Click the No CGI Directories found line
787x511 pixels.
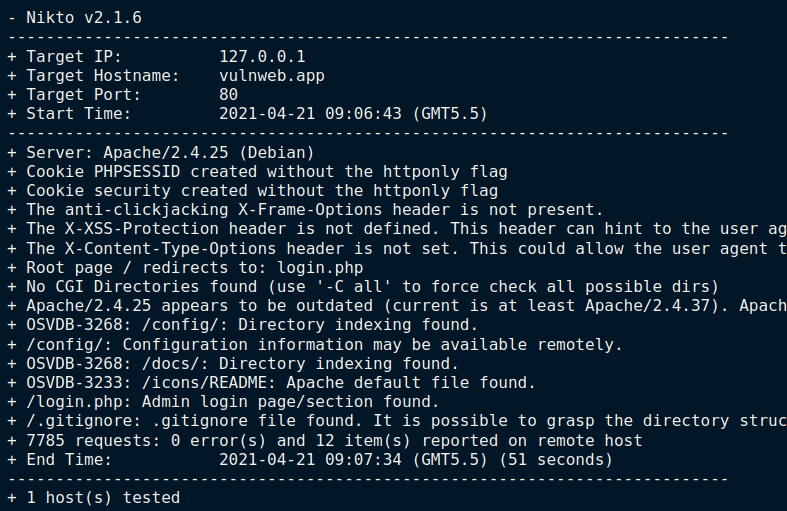(363, 287)
